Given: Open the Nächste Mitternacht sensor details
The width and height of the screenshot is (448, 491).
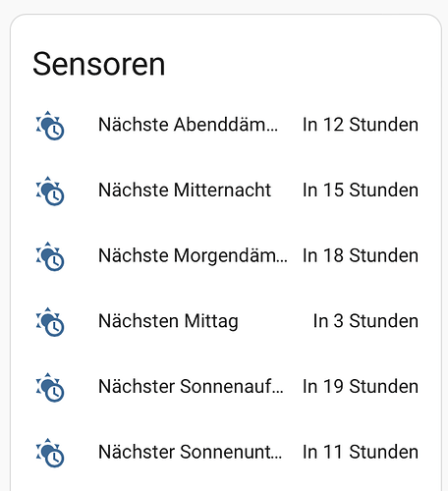Looking at the screenshot, I should pos(185,191).
